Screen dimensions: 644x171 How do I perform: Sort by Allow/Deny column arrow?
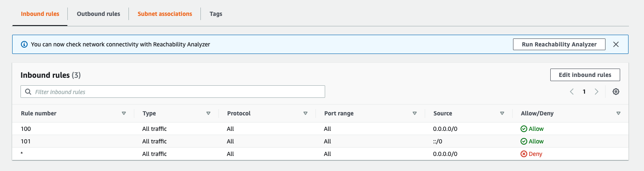(618, 113)
